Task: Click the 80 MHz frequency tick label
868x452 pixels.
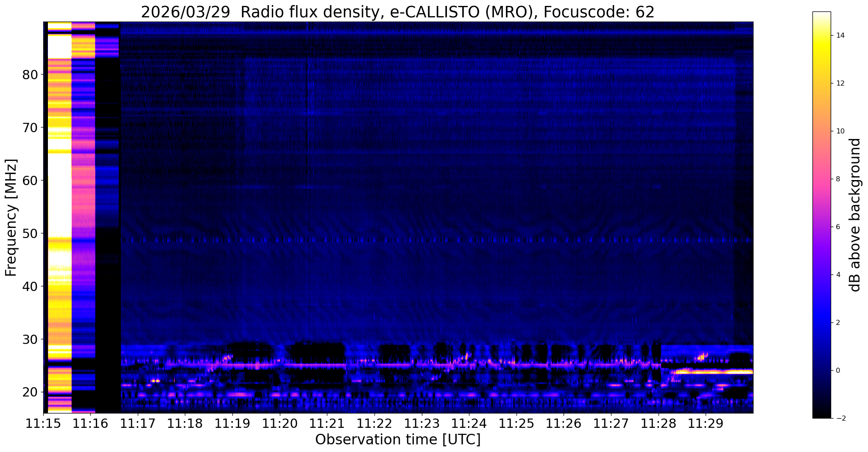Action: 30,75
